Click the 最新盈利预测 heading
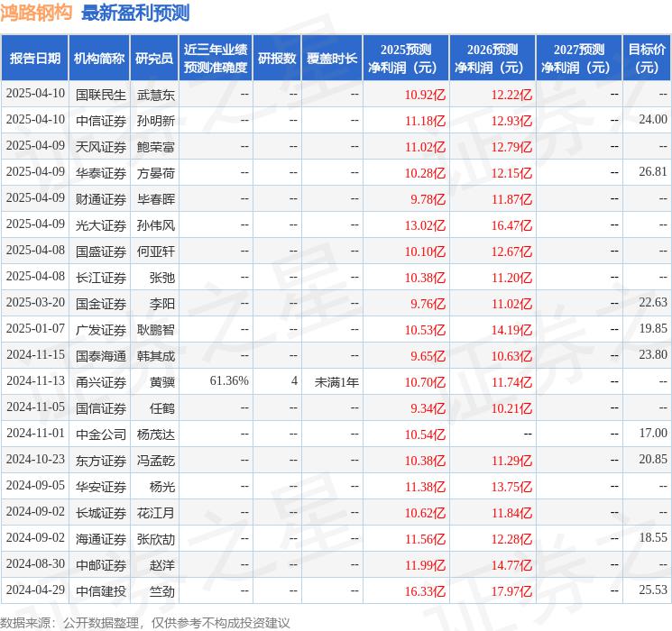Viewport: 672px width, 631px height. (135, 13)
